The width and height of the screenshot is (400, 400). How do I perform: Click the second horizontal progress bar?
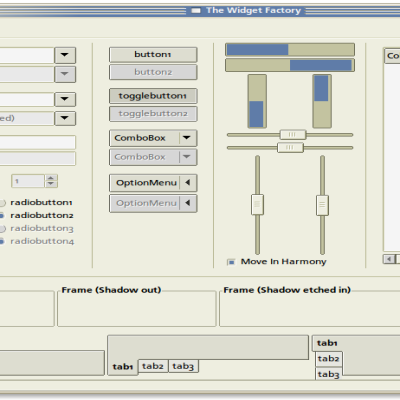pos(290,65)
